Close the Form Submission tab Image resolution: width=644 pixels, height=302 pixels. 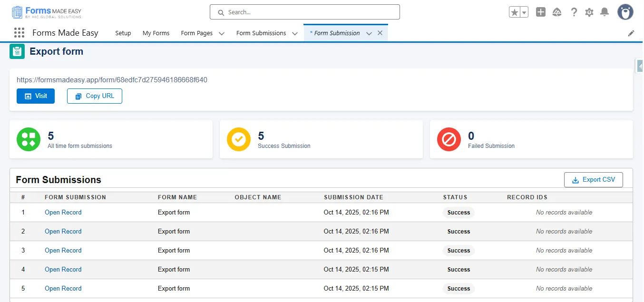[380, 33]
